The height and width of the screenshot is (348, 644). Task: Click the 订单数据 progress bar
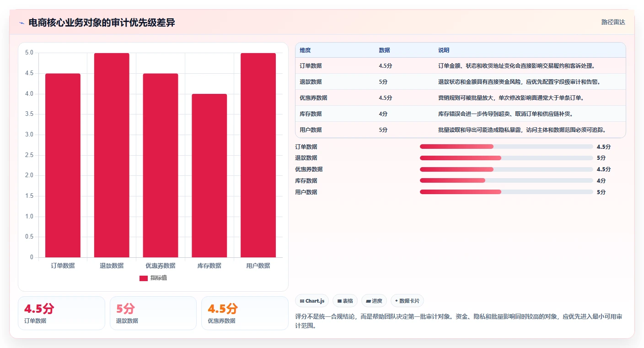506,147
